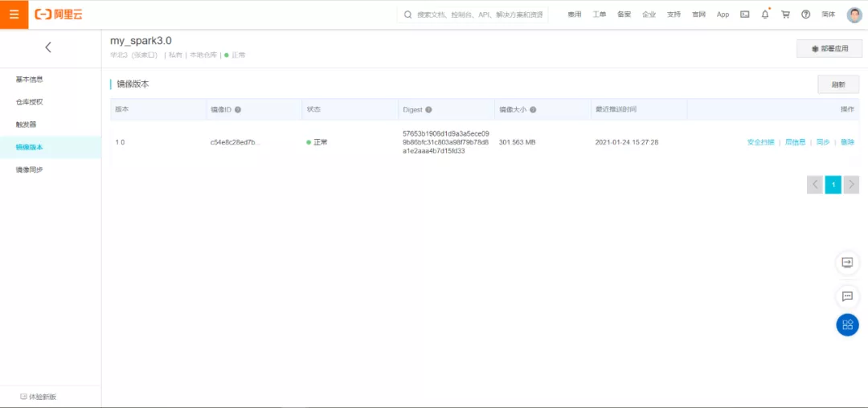This screenshot has height=408, width=868.
Task: Click the search magnifier icon
Action: tap(408, 15)
